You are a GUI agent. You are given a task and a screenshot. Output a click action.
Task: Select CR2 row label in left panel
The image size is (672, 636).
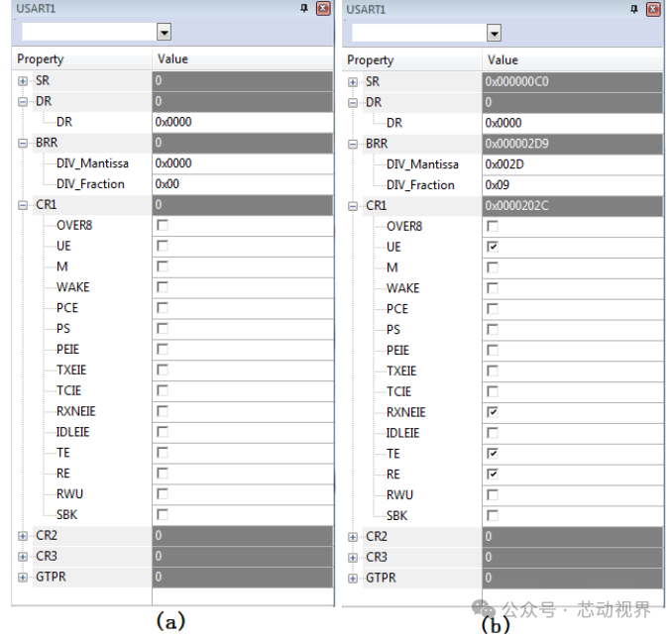point(47,535)
